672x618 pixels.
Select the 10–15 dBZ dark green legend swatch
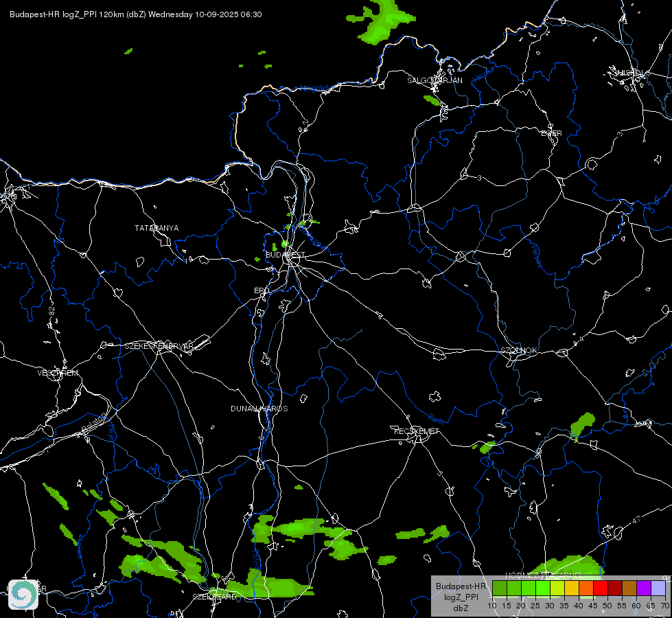point(500,588)
